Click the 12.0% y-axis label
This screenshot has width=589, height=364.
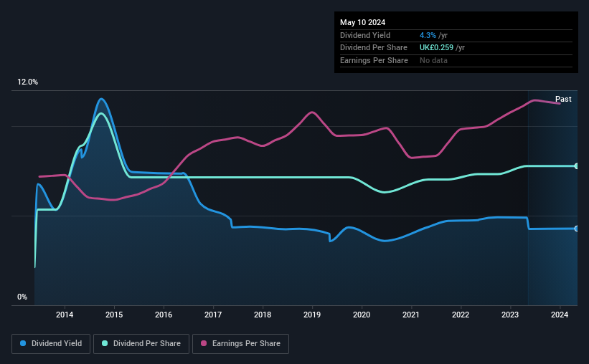(x=27, y=82)
